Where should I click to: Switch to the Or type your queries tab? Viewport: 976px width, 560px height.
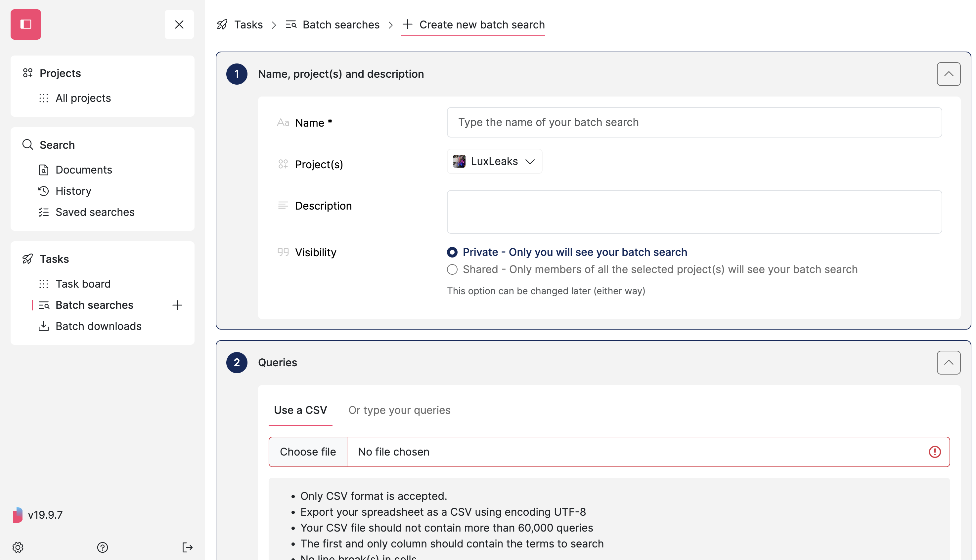pyautogui.click(x=399, y=410)
